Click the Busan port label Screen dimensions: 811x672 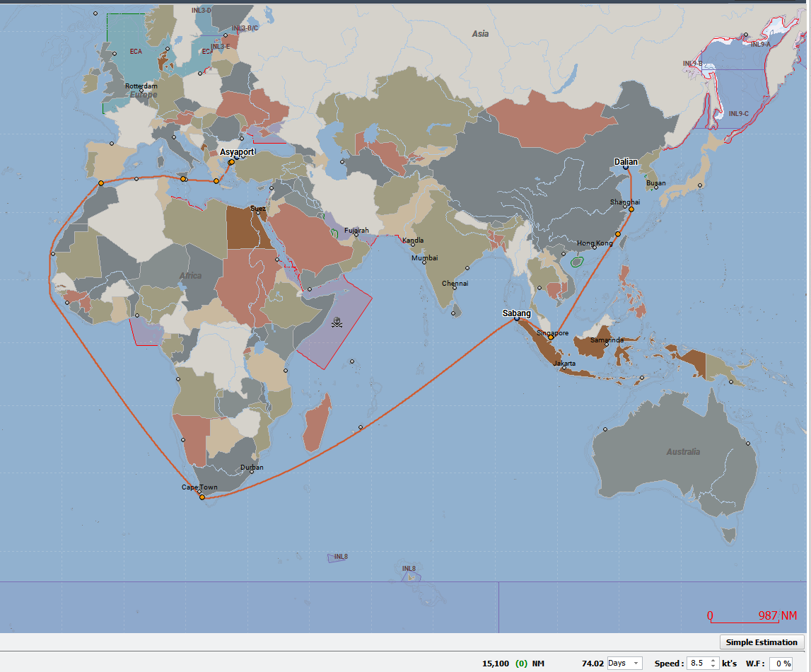pyautogui.click(x=656, y=183)
